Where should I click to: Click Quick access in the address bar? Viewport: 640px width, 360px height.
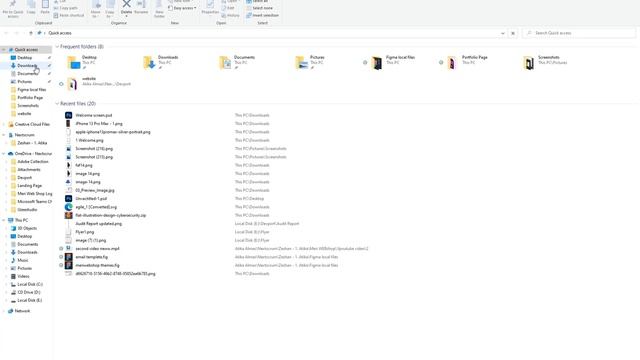(x=60, y=33)
